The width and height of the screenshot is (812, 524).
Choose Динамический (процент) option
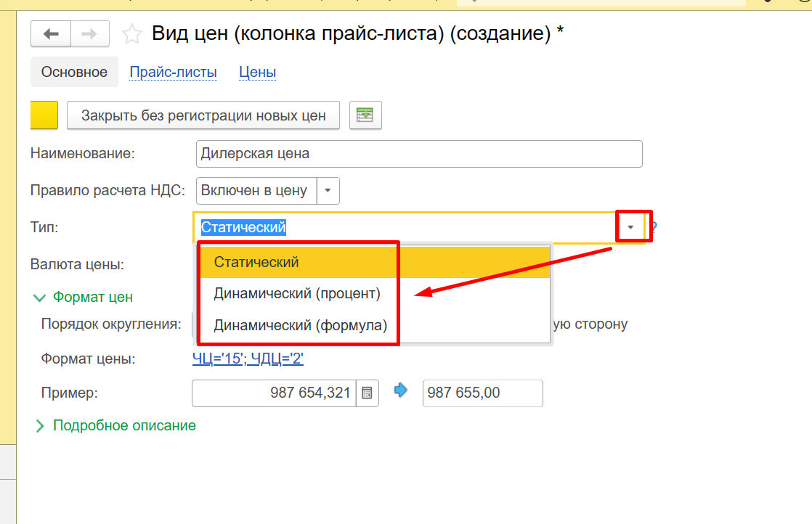(296, 294)
